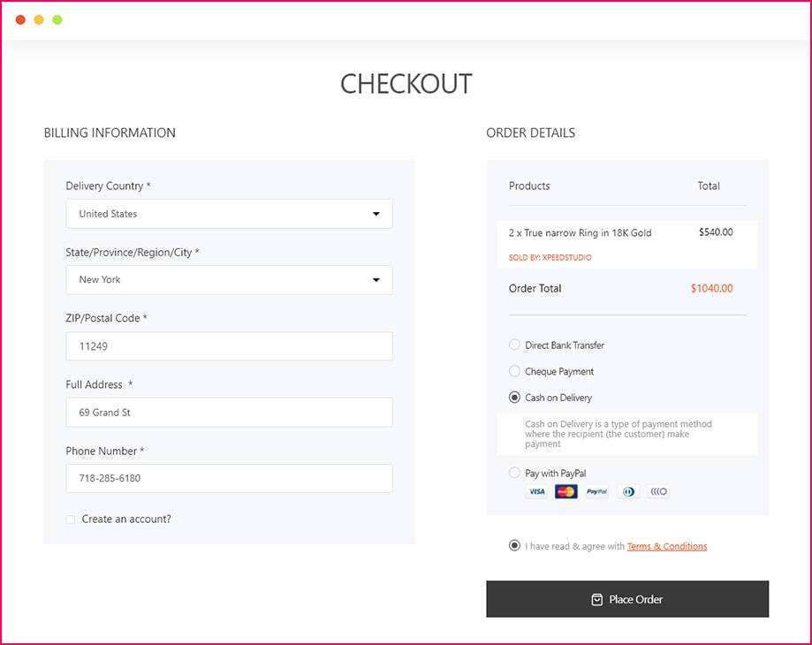Click the red window close dot
The height and width of the screenshot is (645, 812).
20,19
